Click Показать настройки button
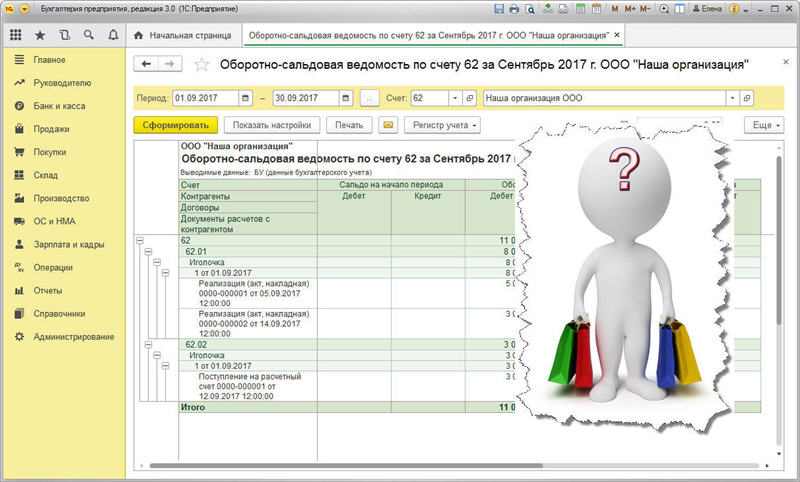Image resolution: width=800 pixels, height=482 pixels. tap(272, 125)
